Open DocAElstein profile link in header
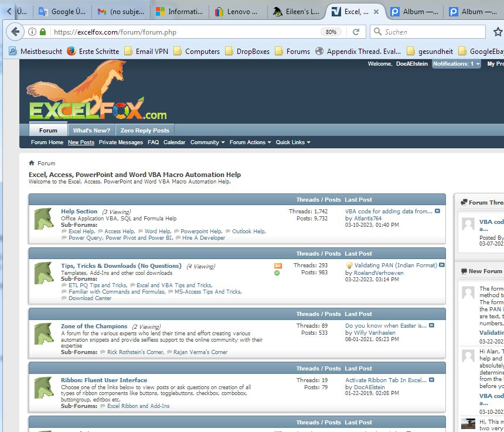The image size is (504, 432). 412,64
